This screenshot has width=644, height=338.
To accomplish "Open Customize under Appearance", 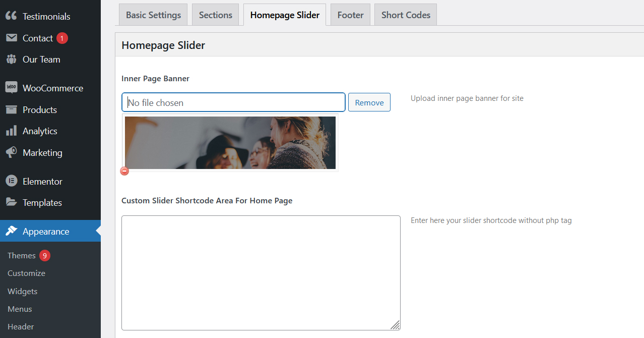I will (26, 273).
